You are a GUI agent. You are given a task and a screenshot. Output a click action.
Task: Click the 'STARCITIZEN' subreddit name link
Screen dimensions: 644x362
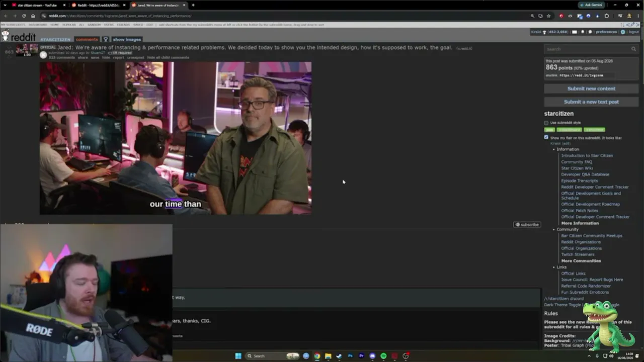(55, 39)
